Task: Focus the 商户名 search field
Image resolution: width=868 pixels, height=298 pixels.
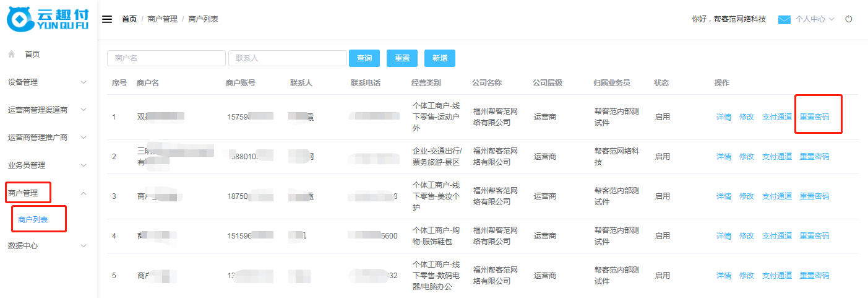Action: pyautogui.click(x=166, y=58)
